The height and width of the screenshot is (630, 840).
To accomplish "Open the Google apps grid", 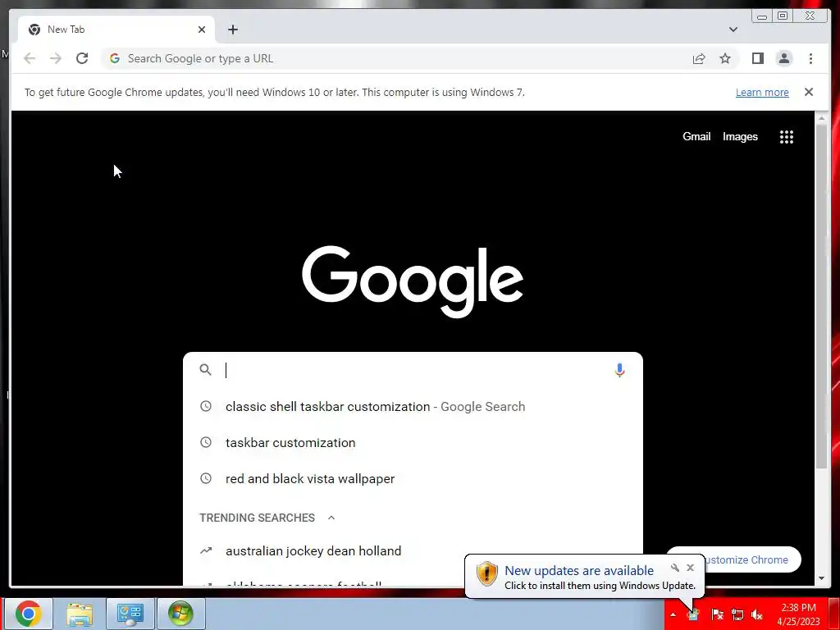I will (x=787, y=137).
